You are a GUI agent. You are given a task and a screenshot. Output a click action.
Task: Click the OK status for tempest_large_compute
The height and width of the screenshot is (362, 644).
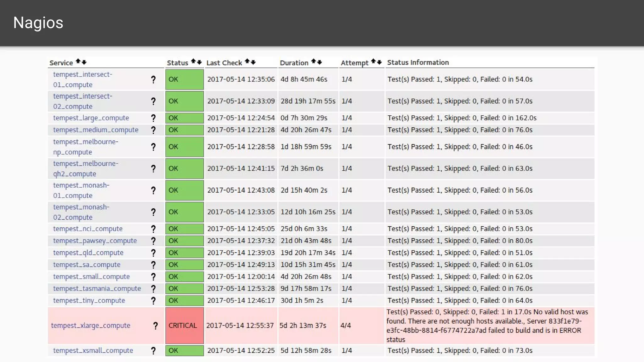click(x=185, y=118)
